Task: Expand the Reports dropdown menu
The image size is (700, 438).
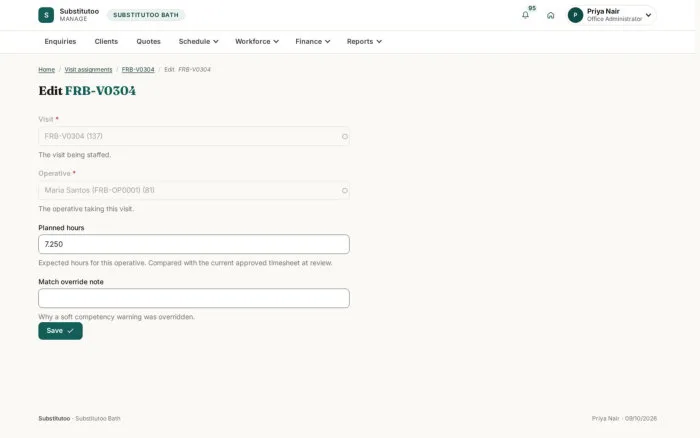Action: (364, 42)
